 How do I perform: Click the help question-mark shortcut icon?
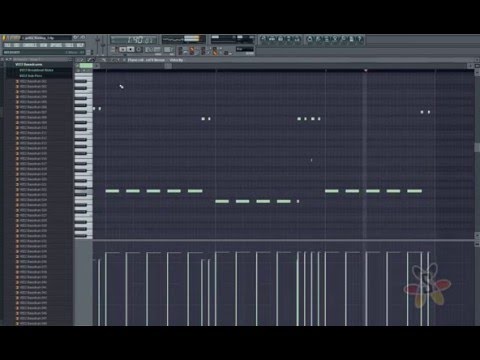click(x=360, y=39)
